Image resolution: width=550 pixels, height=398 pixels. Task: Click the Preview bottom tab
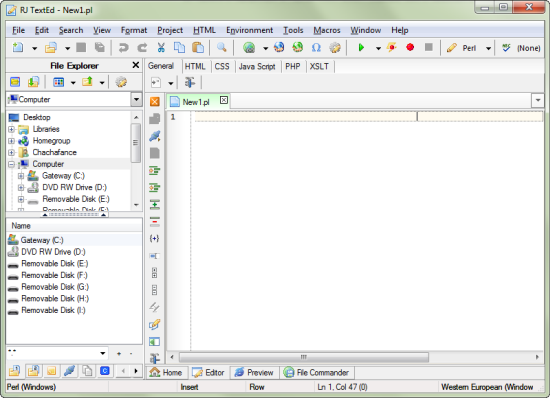[254, 372]
